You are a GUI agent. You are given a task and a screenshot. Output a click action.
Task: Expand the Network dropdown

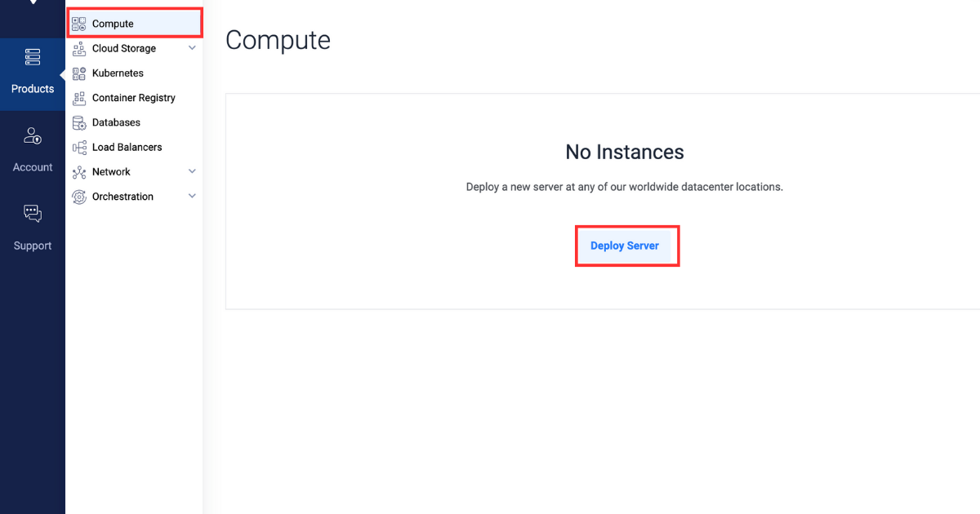193,171
